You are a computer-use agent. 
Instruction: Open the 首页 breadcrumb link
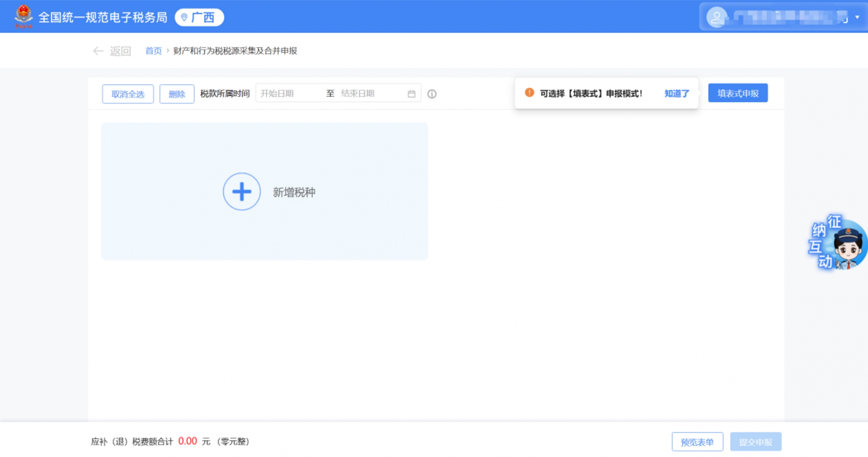tap(153, 51)
